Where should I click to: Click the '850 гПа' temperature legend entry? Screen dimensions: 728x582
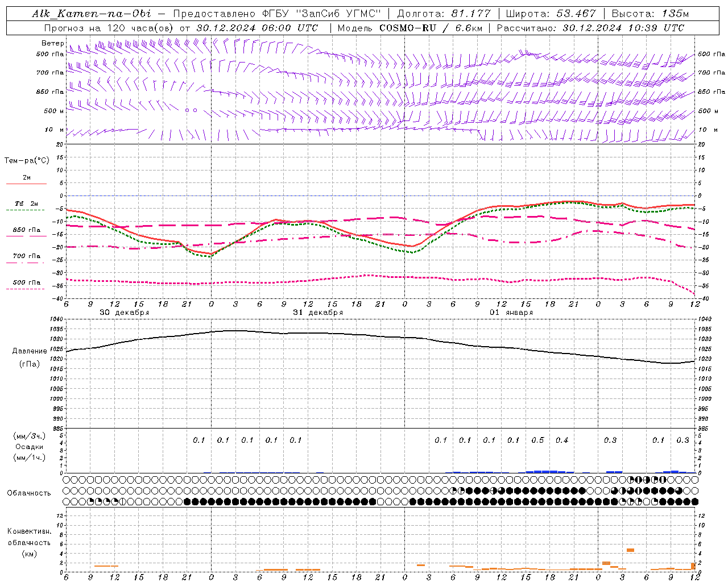[27, 230]
